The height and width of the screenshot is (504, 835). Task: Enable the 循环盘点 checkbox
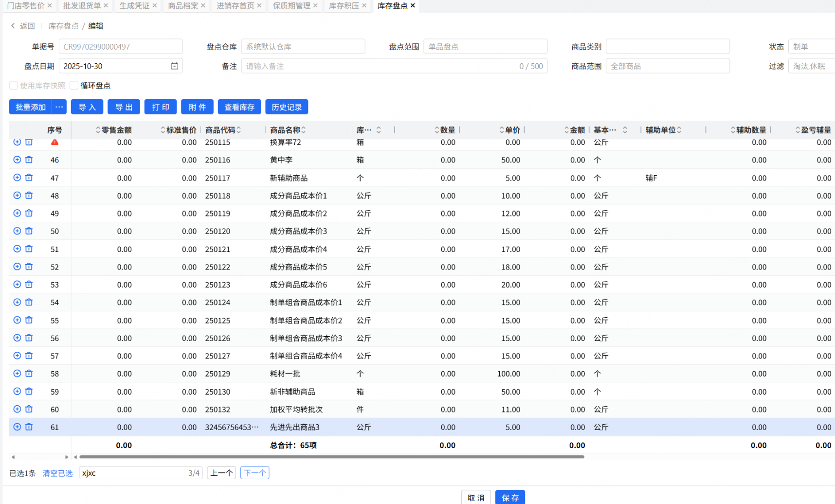74,86
